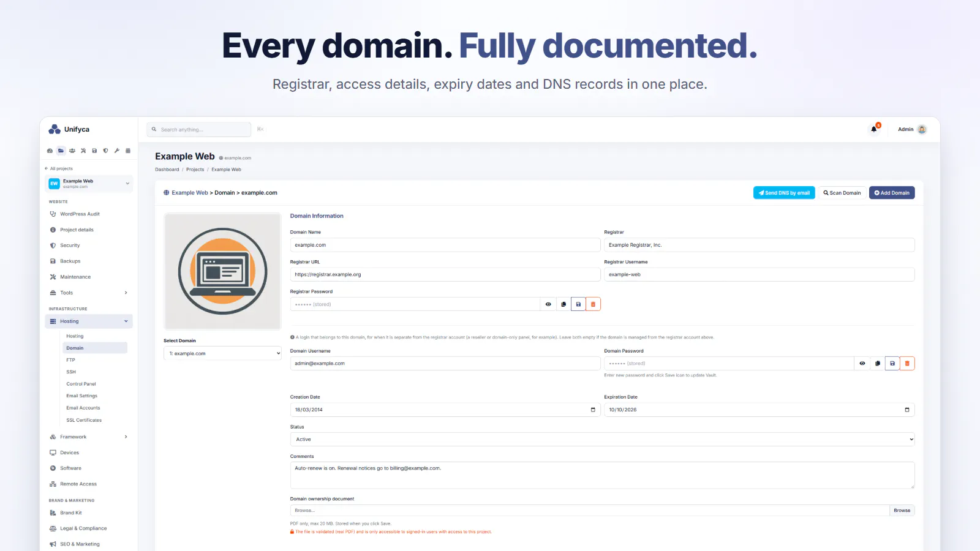Open the users group icon in sidebar
The width and height of the screenshot is (980, 551).
tap(72, 151)
